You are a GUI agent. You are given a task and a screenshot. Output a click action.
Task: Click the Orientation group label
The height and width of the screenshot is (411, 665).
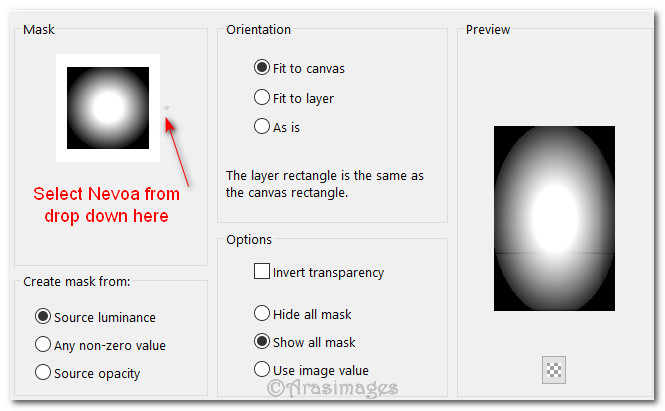tap(259, 30)
